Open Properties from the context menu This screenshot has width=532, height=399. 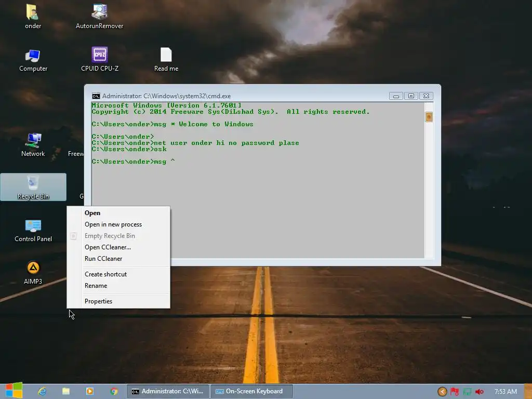pyautogui.click(x=118, y=301)
